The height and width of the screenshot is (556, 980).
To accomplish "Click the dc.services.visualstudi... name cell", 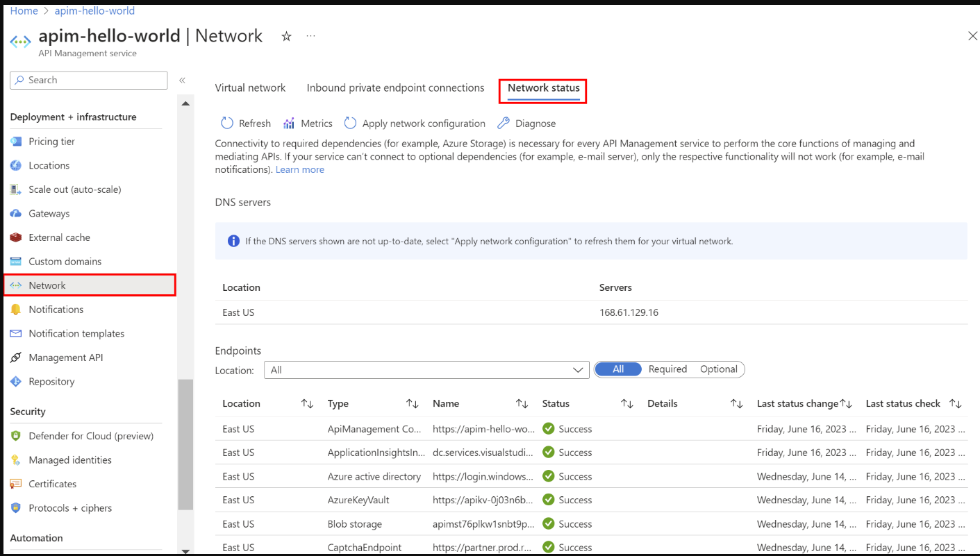I will point(483,453).
